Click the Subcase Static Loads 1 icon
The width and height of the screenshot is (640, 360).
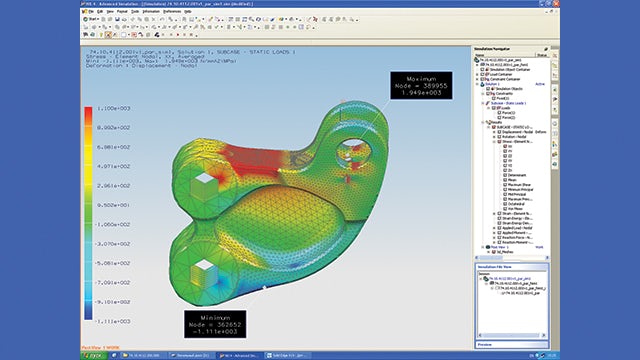tap(488, 103)
